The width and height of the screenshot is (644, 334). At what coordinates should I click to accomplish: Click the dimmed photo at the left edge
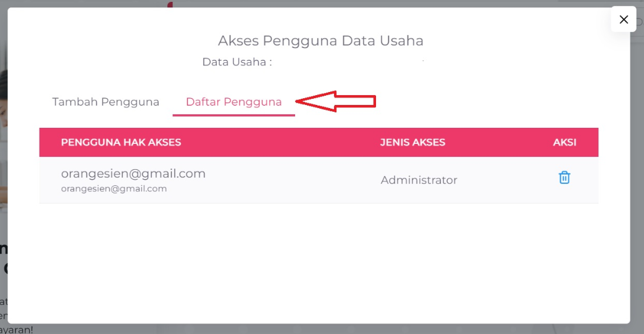3,123
